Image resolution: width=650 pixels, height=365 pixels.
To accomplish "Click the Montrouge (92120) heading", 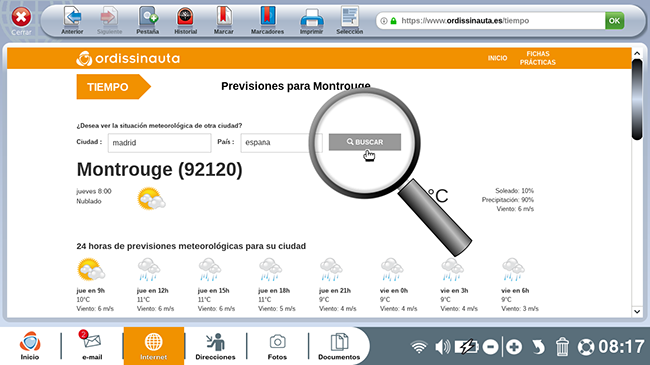I will [160, 169].
